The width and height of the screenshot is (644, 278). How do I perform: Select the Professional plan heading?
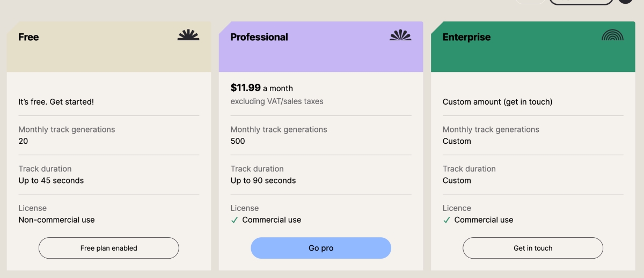coord(259,37)
